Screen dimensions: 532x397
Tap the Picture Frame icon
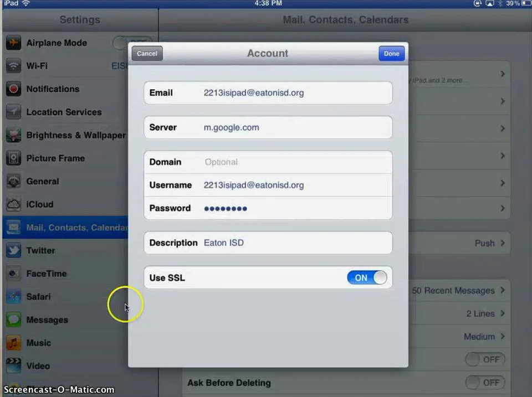(13, 158)
